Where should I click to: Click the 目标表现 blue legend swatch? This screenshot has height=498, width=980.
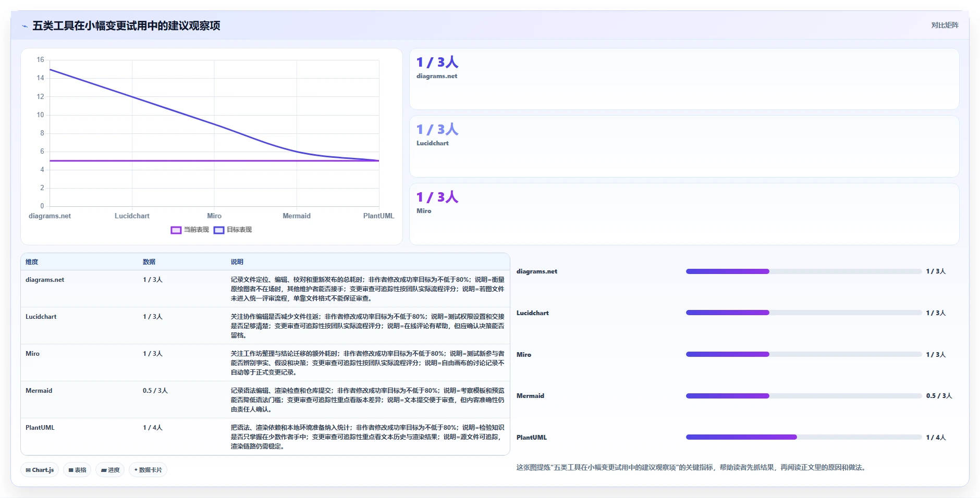tap(219, 230)
